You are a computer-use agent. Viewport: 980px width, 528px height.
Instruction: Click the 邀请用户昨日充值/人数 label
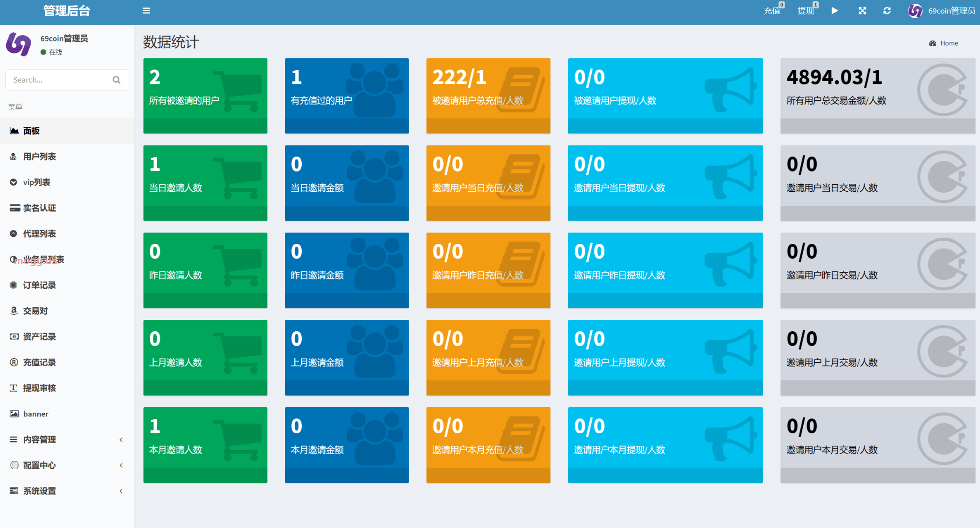478,275
